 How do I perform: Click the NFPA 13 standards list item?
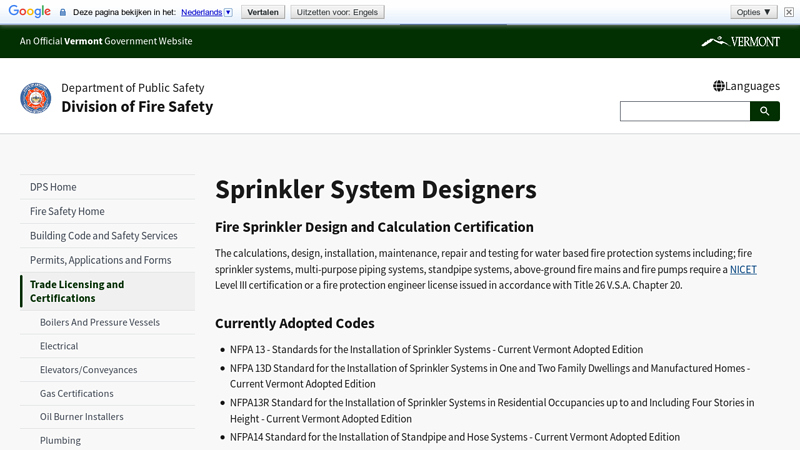click(x=436, y=349)
